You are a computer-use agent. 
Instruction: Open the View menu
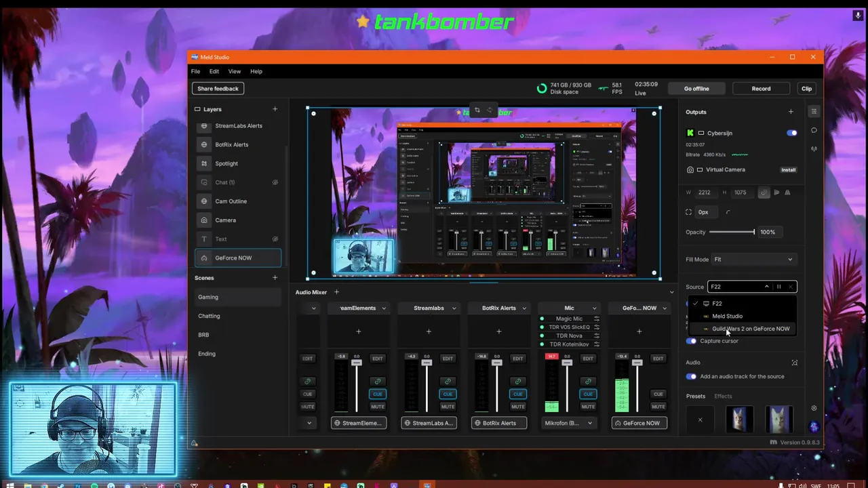point(235,71)
